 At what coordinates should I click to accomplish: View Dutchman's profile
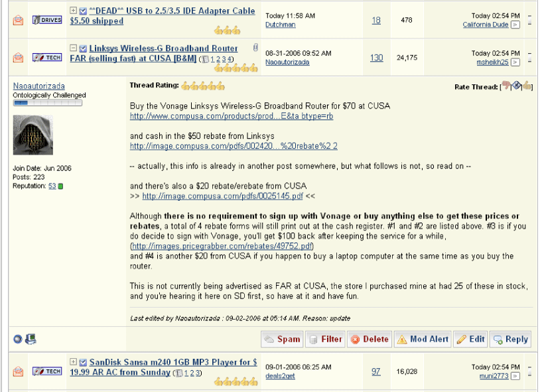click(x=281, y=25)
